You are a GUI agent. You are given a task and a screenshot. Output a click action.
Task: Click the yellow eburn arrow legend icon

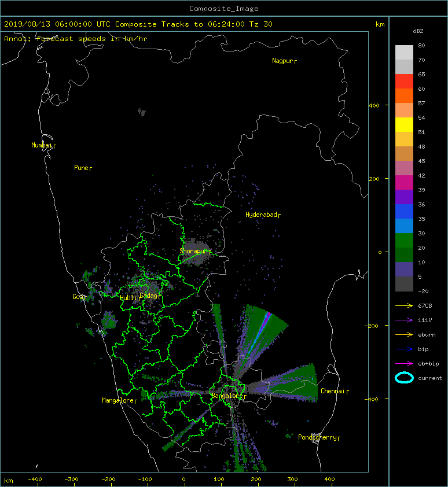(404, 334)
